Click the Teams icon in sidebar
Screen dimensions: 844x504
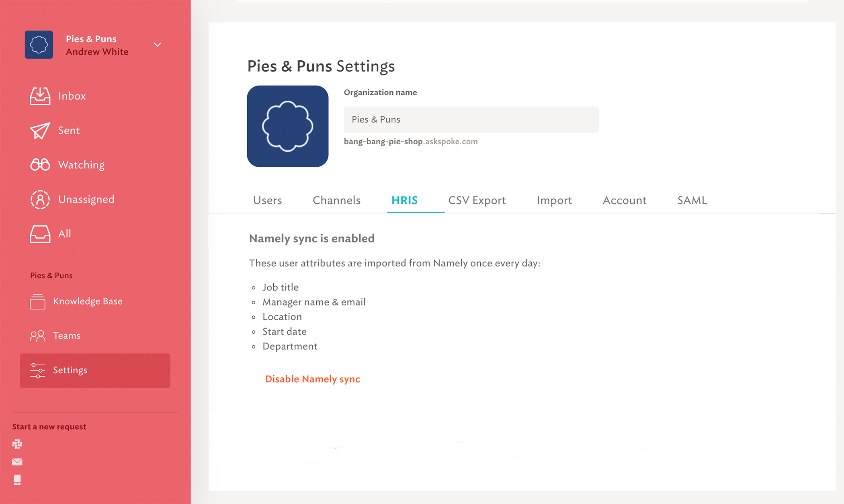click(37, 336)
